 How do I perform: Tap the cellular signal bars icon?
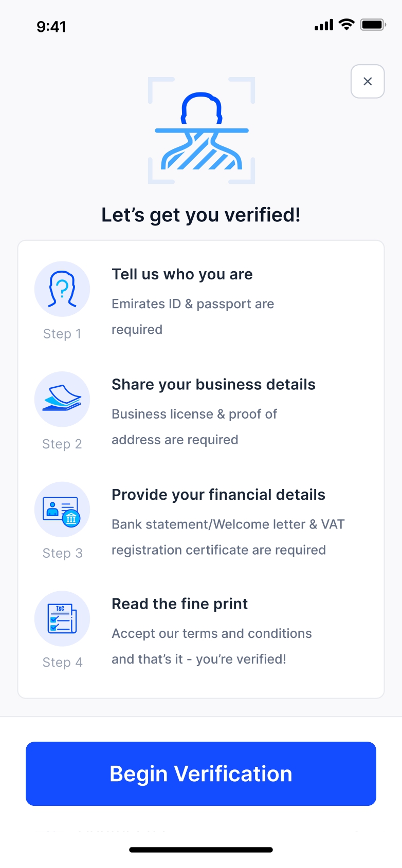point(324,25)
